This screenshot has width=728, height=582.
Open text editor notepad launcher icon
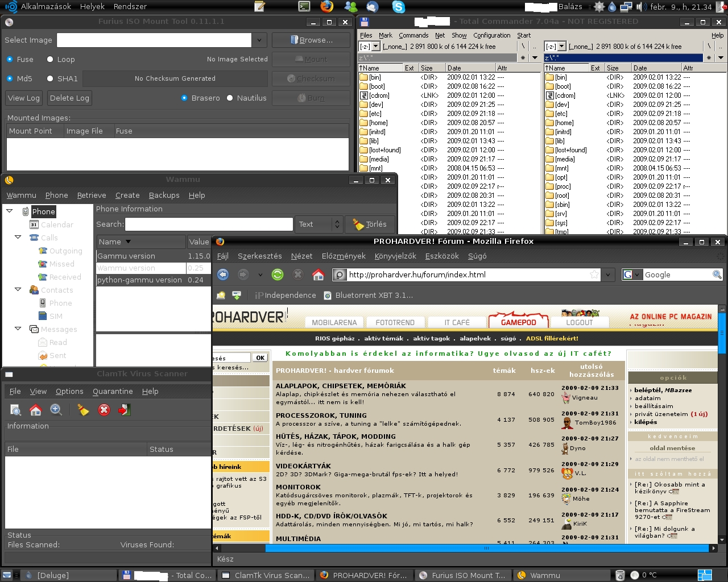point(260,7)
